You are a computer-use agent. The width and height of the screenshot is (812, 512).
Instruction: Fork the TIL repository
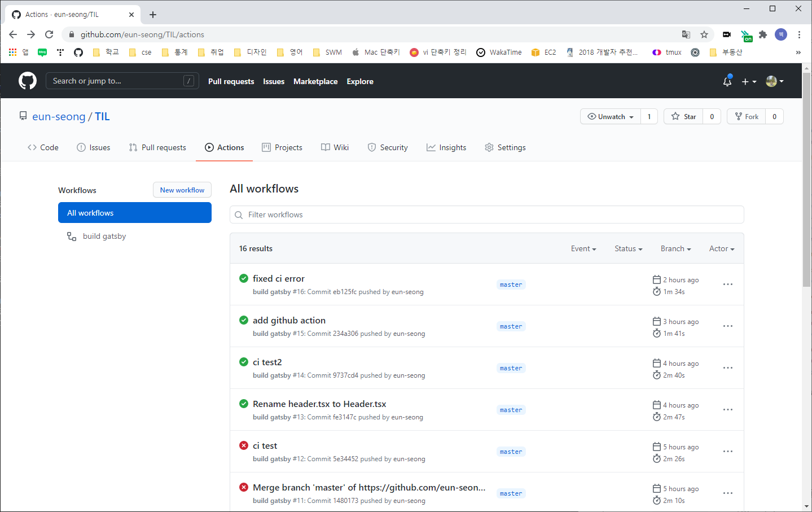747,116
